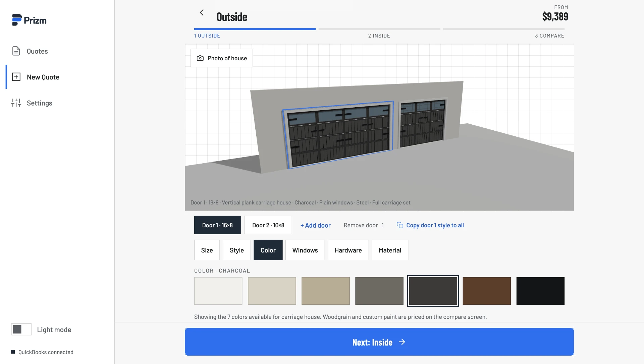Go back using the left chevron arrow
This screenshot has width=644, height=364.
202,13
